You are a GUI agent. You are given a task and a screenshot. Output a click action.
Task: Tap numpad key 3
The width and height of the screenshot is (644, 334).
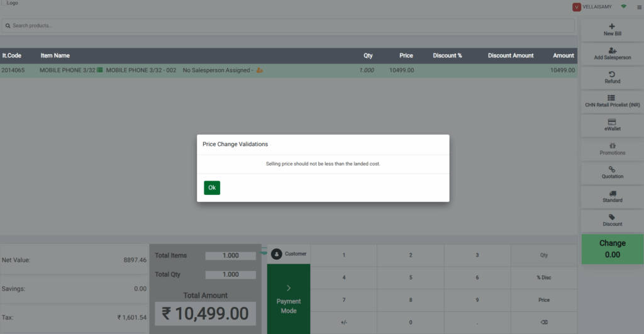477,255
